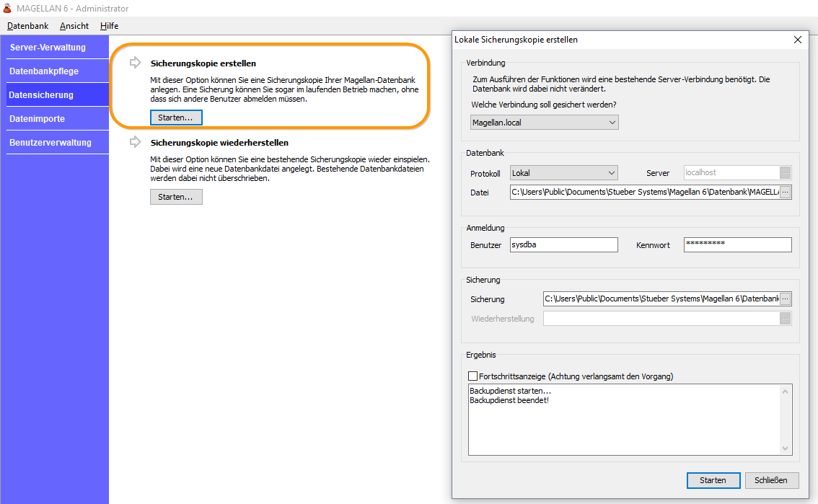Click the Sicherung path input field

pyautogui.click(x=661, y=299)
